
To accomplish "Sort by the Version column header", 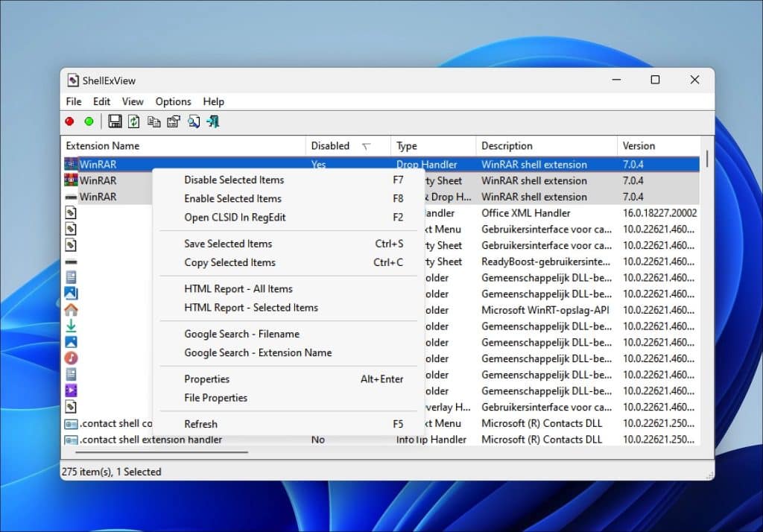I will (659, 146).
